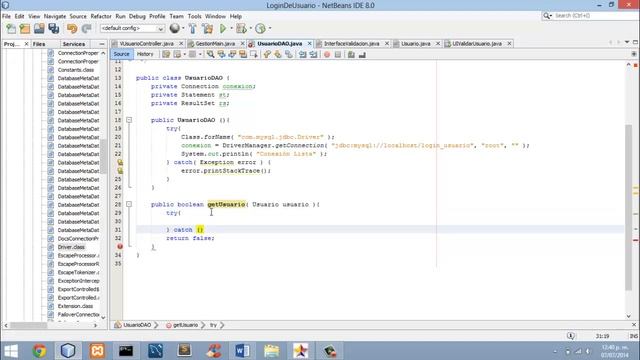Minimize the Projects panel group
Image resolution: width=640 pixels, height=360 pixels.
(x=102, y=44)
